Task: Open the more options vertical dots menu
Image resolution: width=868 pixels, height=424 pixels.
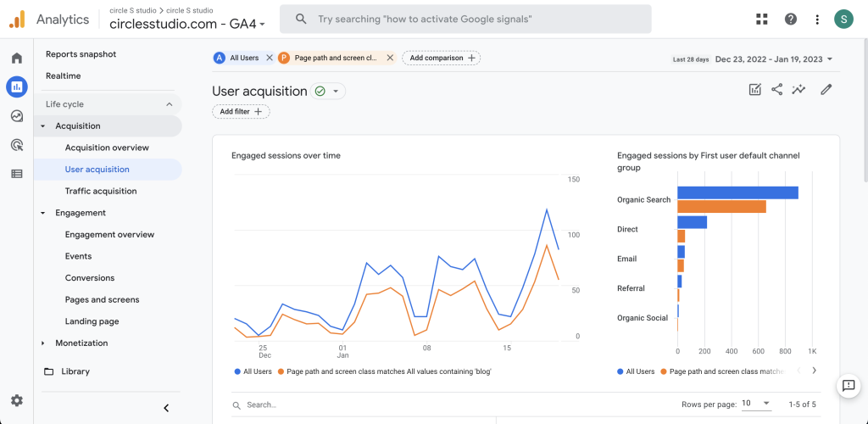Action: [x=817, y=19]
